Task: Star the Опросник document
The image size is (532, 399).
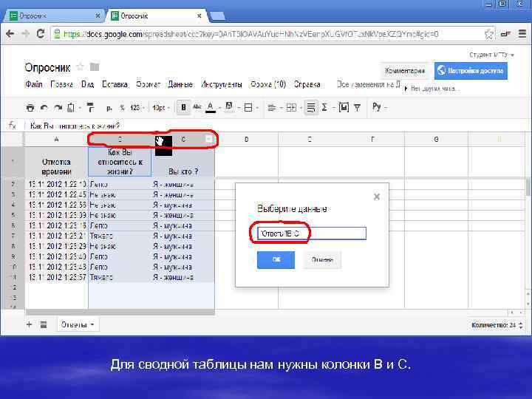Action: (80, 66)
